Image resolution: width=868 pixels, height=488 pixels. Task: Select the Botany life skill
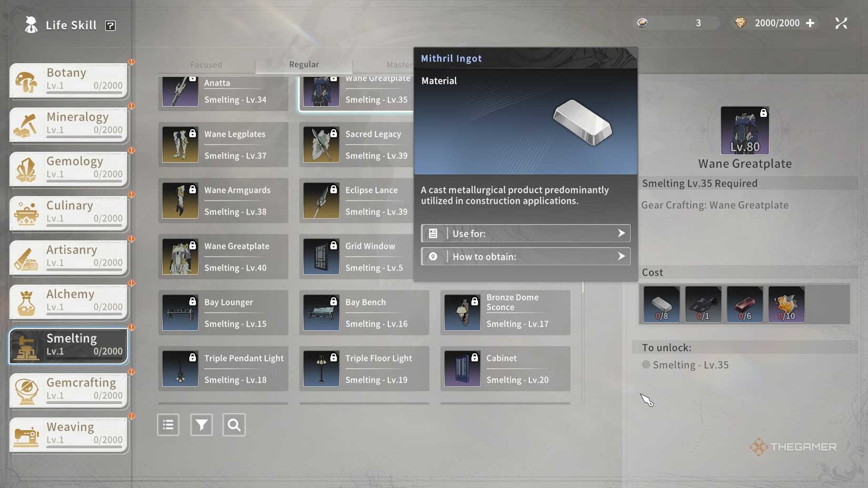click(x=69, y=80)
